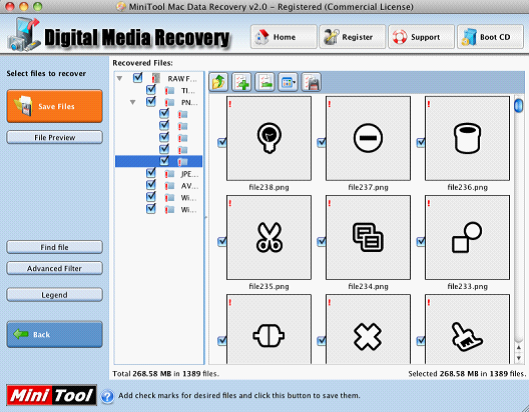
Task: Click the file236.png filename label
Action: coord(467,187)
